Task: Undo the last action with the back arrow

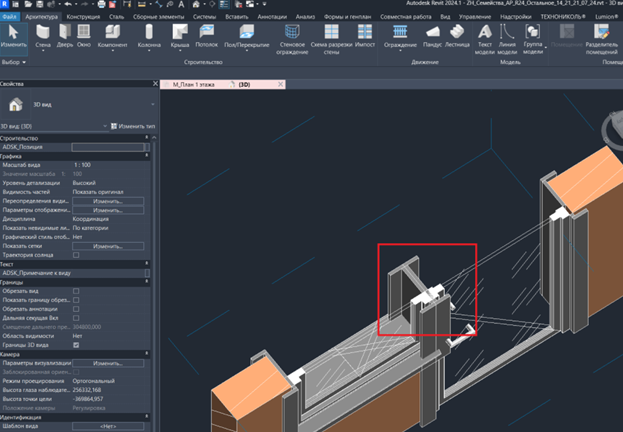Action: click(68, 4)
